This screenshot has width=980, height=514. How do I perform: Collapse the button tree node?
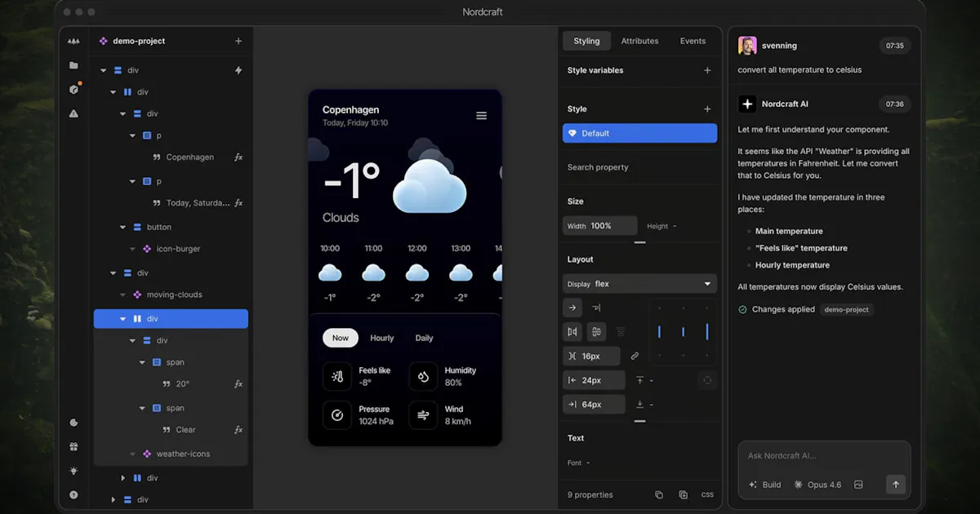123,227
